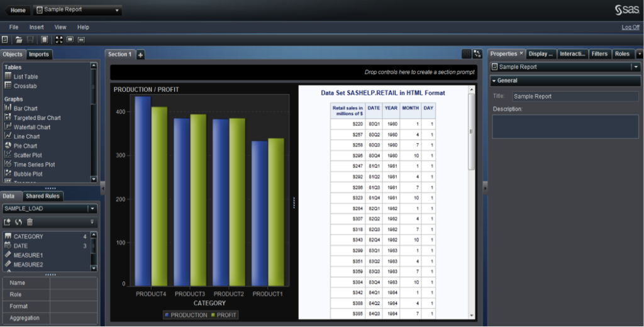Open the Interactions tab
Screen dimensions: 644x327
572,54
